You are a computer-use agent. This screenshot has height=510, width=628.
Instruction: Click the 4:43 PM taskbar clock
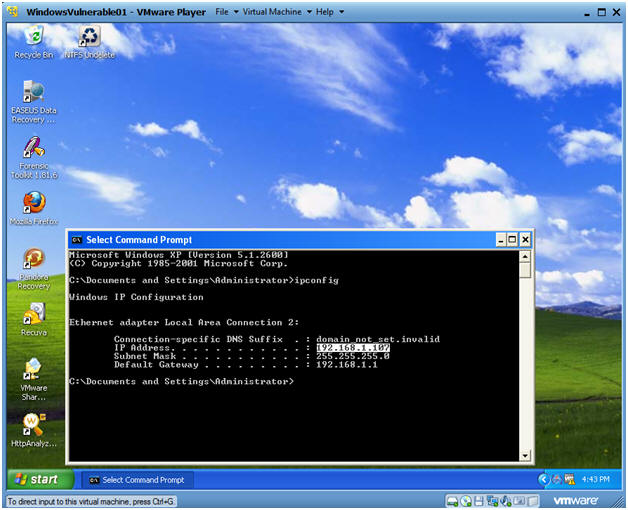point(595,479)
